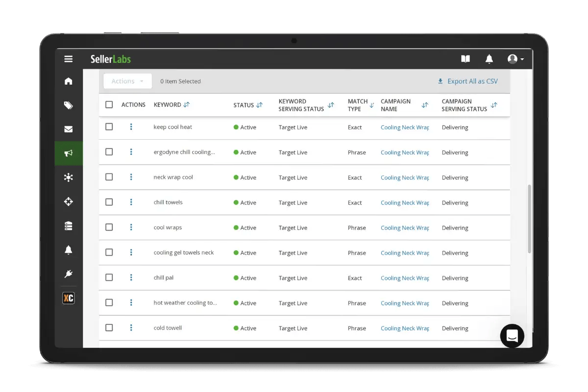Open the tags section in the sidebar
Viewport: 588px width, 392px height.
point(69,105)
